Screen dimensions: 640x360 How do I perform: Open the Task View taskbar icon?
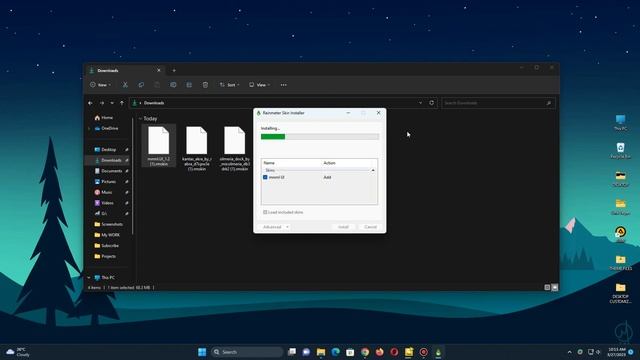tap(291, 352)
